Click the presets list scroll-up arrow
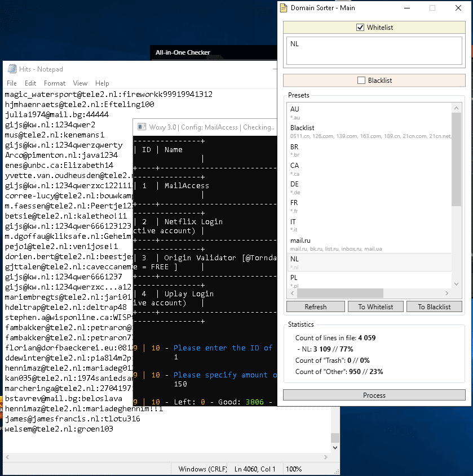473x476 pixels. pyautogui.click(x=457, y=108)
